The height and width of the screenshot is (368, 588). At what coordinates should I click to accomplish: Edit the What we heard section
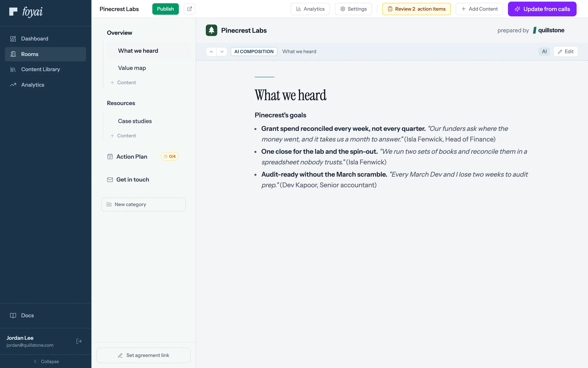click(x=566, y=52)
